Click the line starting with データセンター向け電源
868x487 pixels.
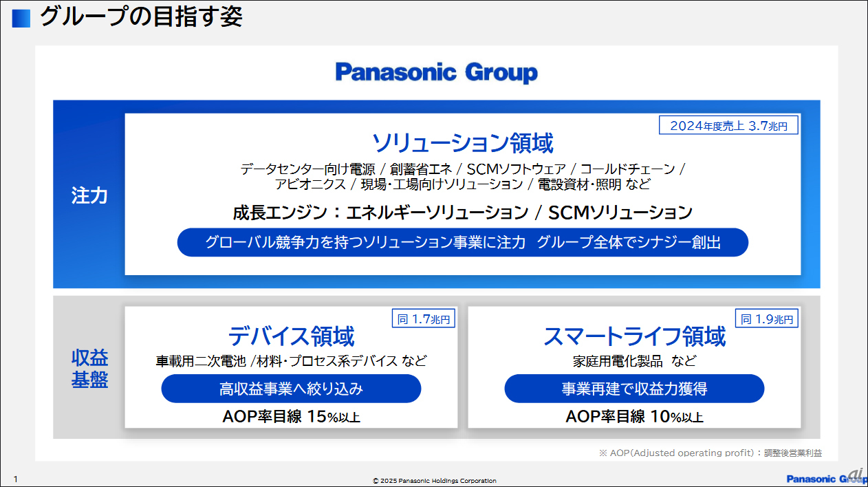pos(463,169)
